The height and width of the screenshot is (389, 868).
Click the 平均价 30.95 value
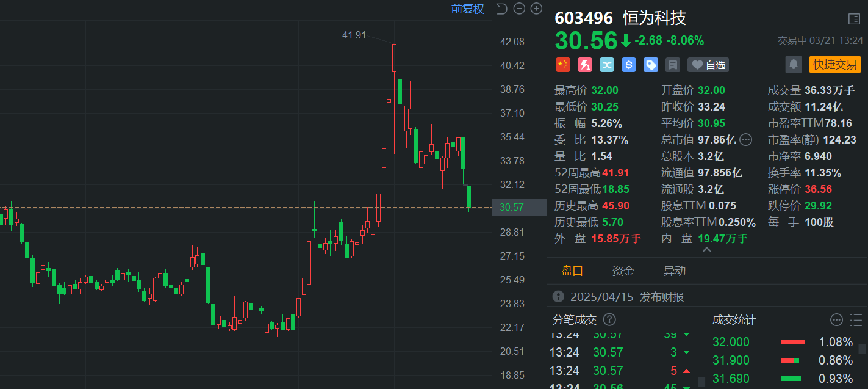click(x=712, y=123)
